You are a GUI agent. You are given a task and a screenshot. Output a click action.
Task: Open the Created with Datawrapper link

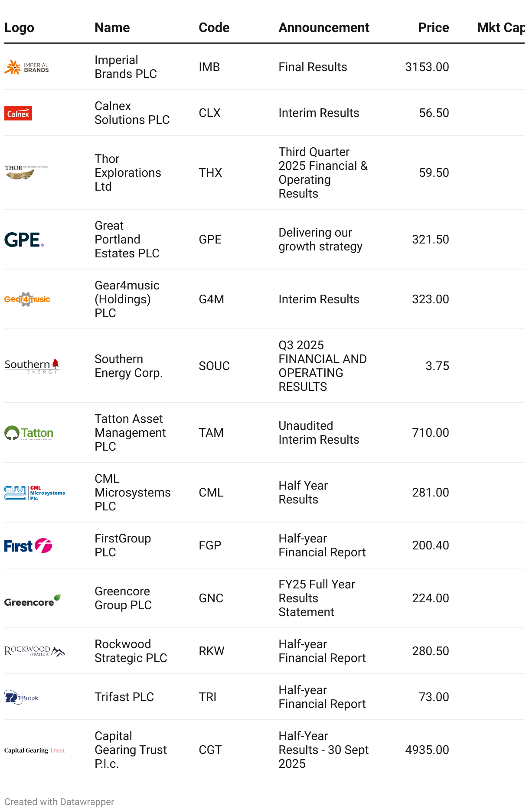(59, 802)
